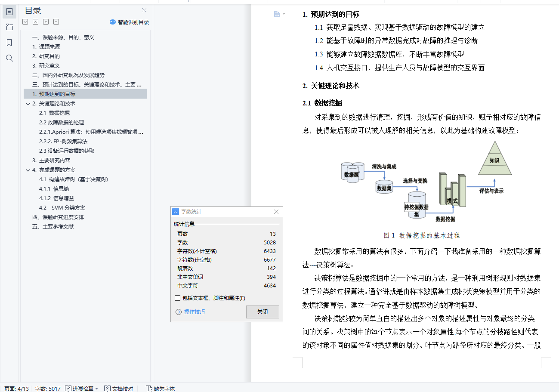Open the 操作技巧 tips link in word count dialog

coord(190,312)
